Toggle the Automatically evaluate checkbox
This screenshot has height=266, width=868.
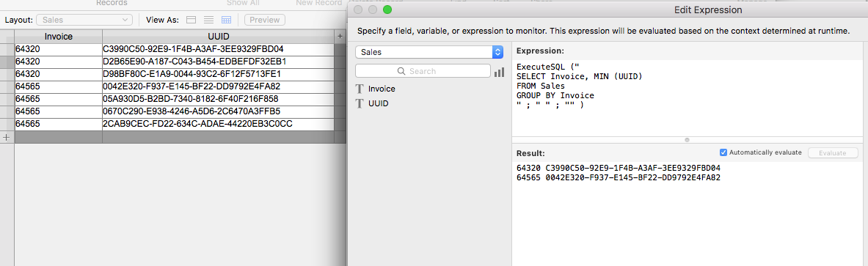(723, 152)
